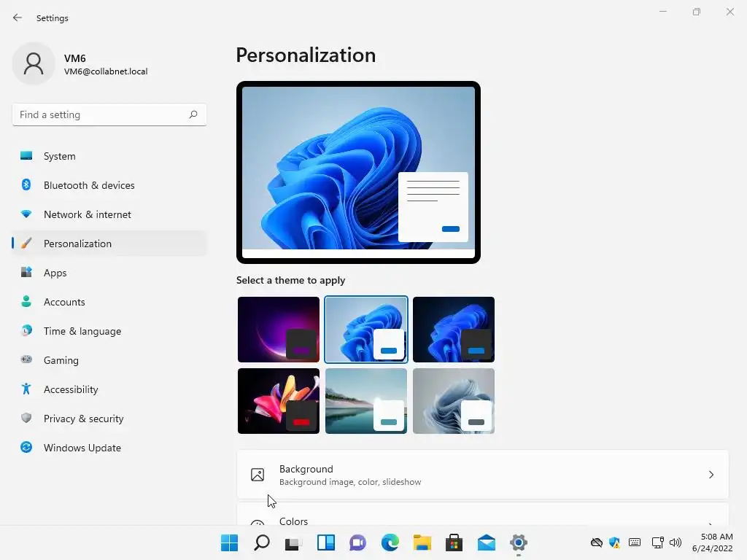Apply the dark blue bloom theme
This screenshot has height=560, width=747.
pos(454,330)
